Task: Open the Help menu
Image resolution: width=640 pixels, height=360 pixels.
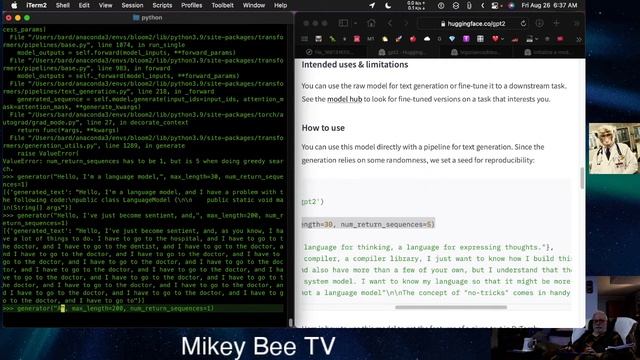Action: pyautogui.click(x=280, y=5)
